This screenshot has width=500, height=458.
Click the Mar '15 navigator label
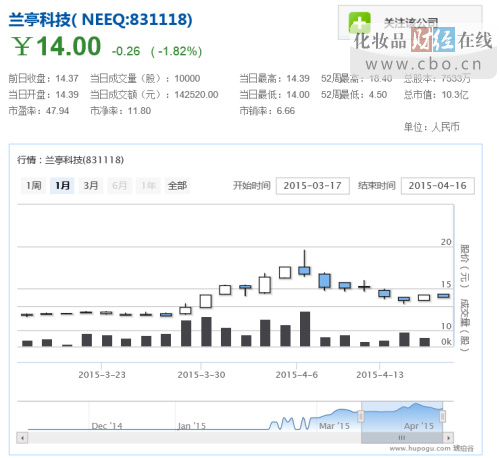(x=334, y=426)
